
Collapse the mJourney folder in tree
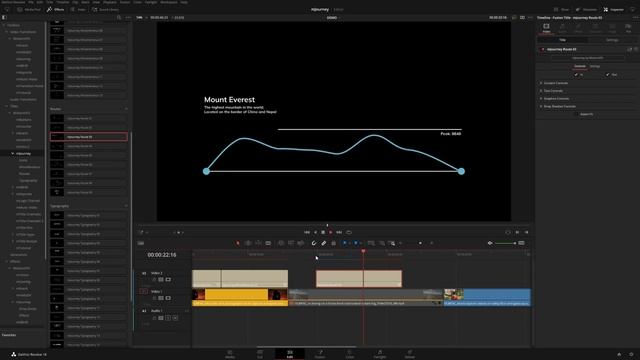(13, 153)
